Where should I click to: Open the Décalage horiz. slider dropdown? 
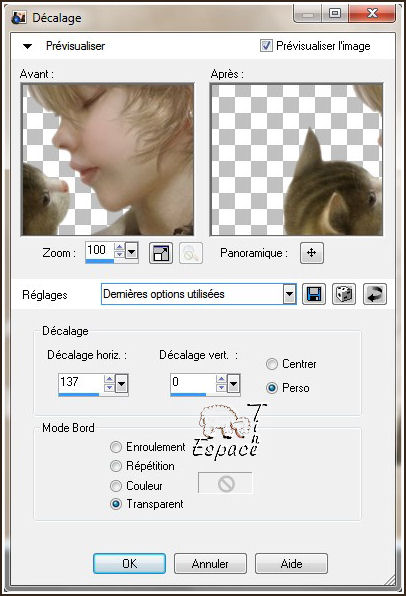[121, 384]
